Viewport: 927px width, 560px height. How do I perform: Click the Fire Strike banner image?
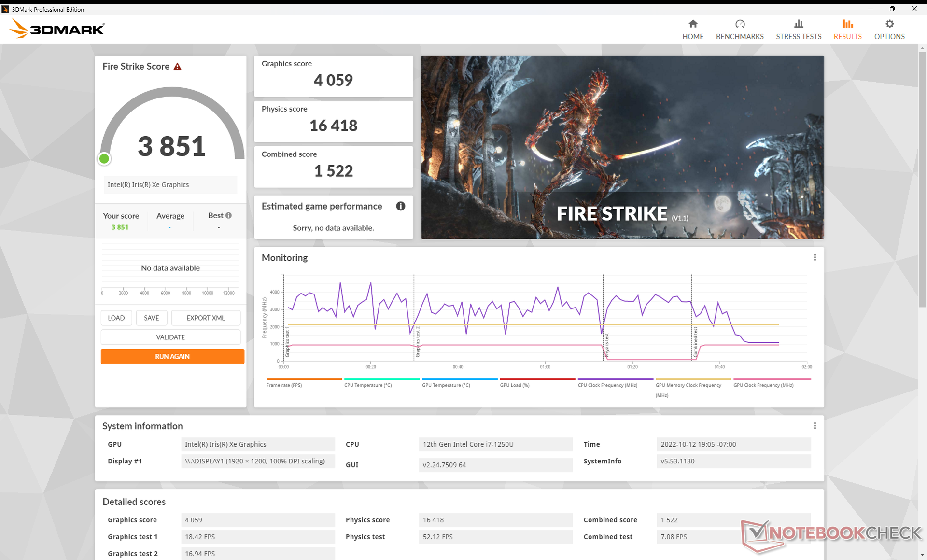(622, 147)
